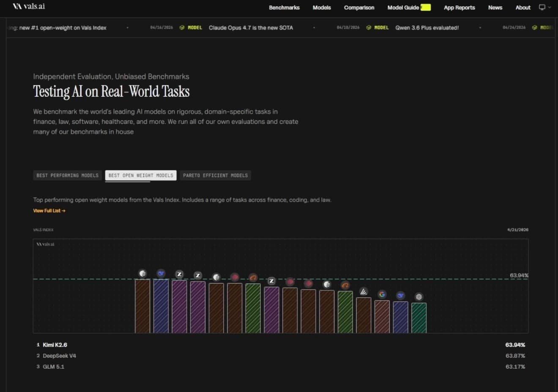Image resolution: width=558 pixels, height=392 pixels.
Task: Click the red icon above the tenth bar
Action: 308,283
